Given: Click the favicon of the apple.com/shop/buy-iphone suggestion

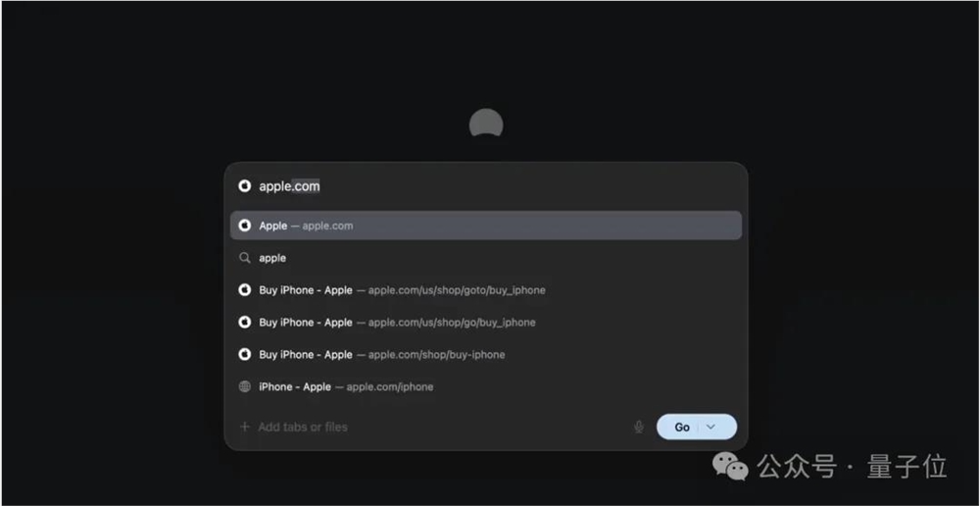Looking at the screenshot, I should 244,354.
